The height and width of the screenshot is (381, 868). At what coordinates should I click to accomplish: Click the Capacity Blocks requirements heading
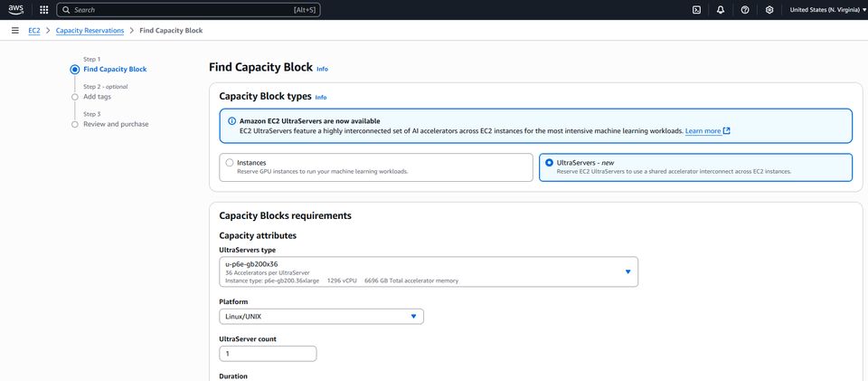[x=285, y=215]
